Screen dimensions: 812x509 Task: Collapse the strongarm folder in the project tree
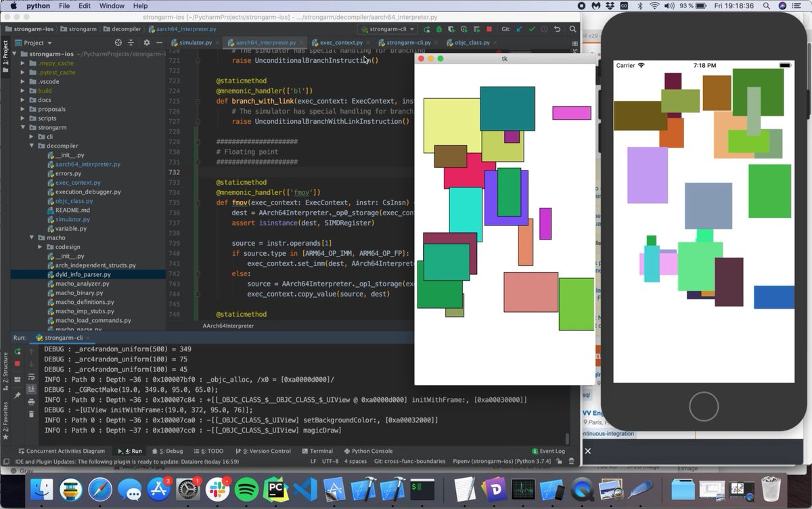(23, 127)
